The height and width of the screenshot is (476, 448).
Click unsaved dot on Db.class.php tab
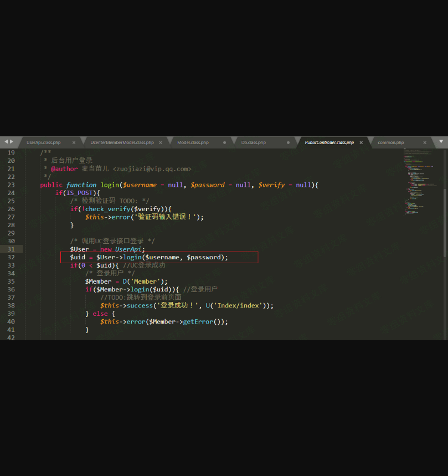289,142
